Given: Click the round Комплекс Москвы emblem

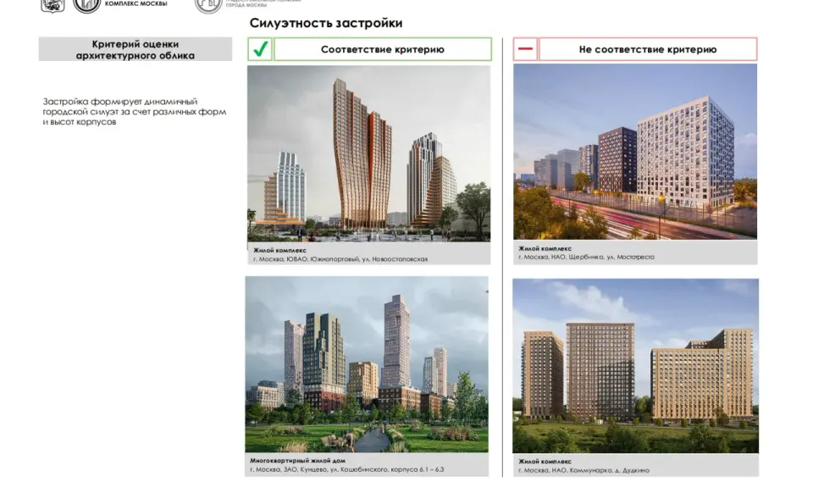Looking at the screenshot, I should (86, 6).
